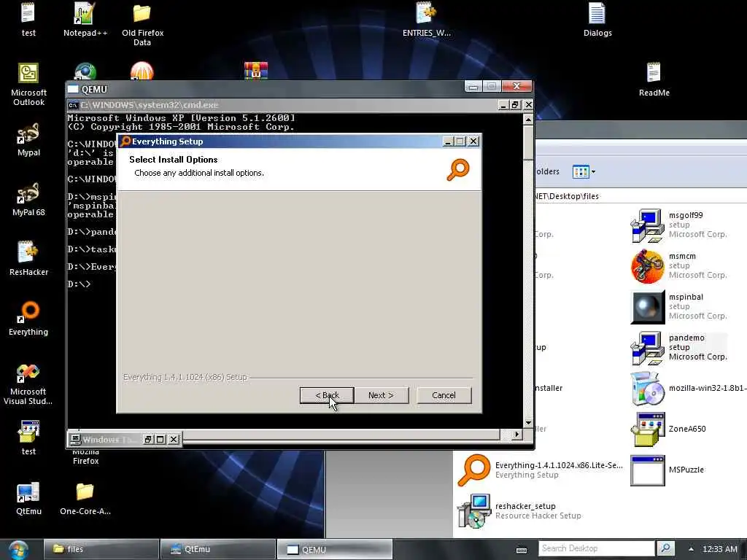Viewport: 747px width, 560px height.
Task: Open Notepad++ desktop shortcut
Action: tap(85, 20)
